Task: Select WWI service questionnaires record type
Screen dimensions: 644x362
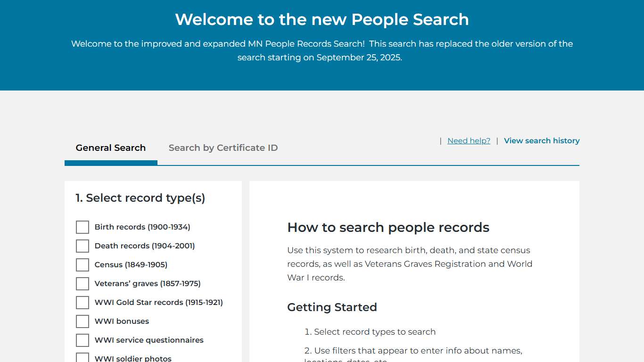Action: [83, 340]
